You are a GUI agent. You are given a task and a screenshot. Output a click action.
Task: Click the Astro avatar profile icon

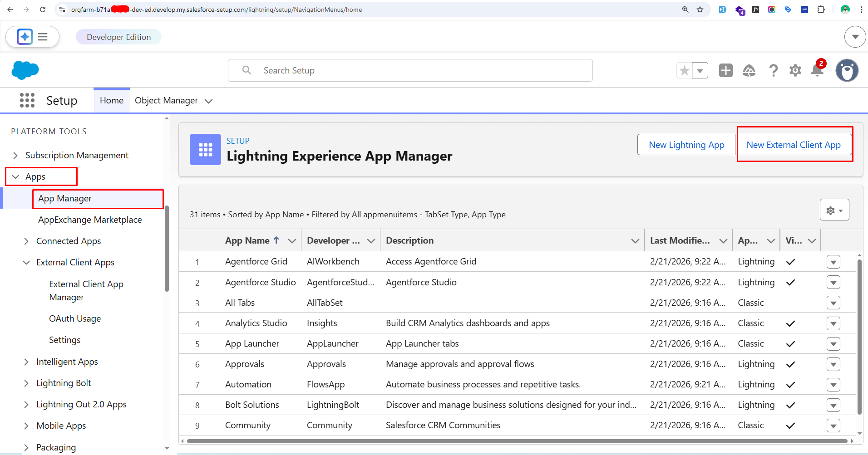pos(847,70)
